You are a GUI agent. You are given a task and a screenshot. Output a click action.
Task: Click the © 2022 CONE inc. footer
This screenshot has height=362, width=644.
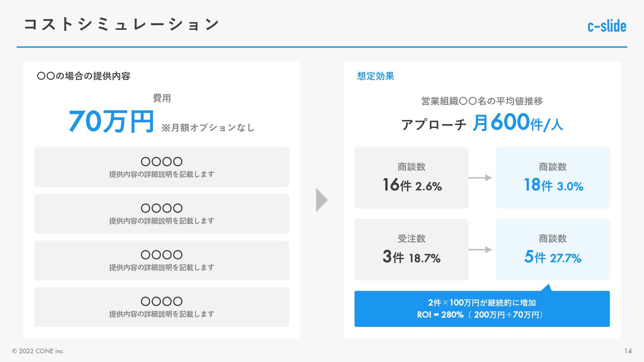(38, 351)
